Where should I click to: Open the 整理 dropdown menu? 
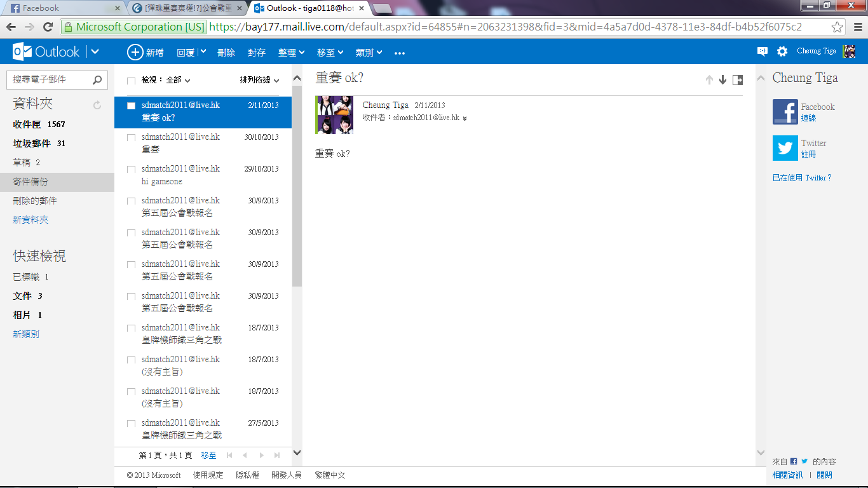tap(292, 53)
